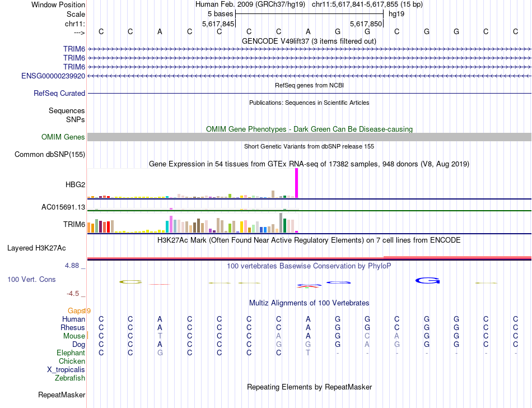Screen dimensions: 532x408
Task: Click the 5,617,845 coordinate label
Action: tap(218, 24)
